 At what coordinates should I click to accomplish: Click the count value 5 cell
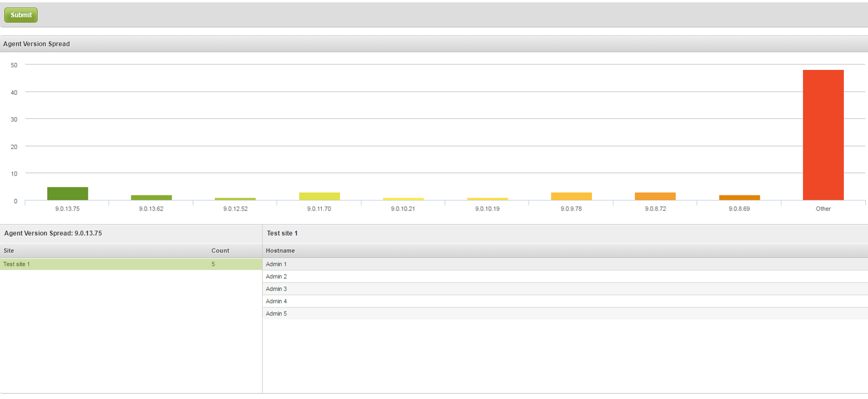(x=213, y=264)
